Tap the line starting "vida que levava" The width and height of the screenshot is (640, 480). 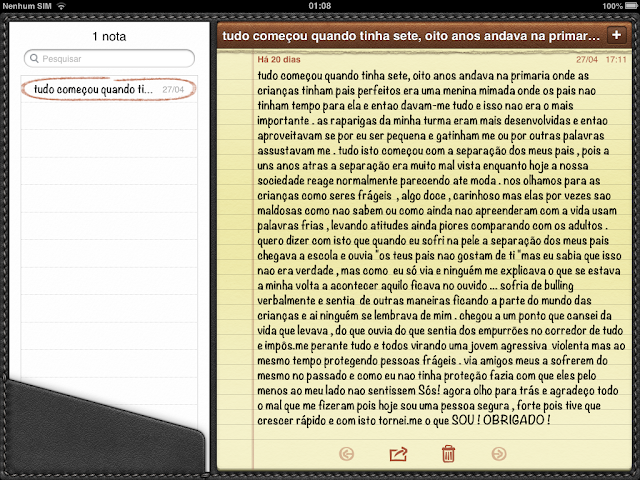click(x=440, y=331)
